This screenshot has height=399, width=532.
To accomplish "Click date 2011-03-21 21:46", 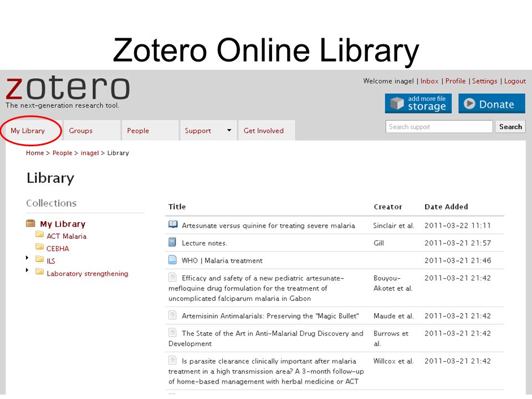I will tap(458, 260).
